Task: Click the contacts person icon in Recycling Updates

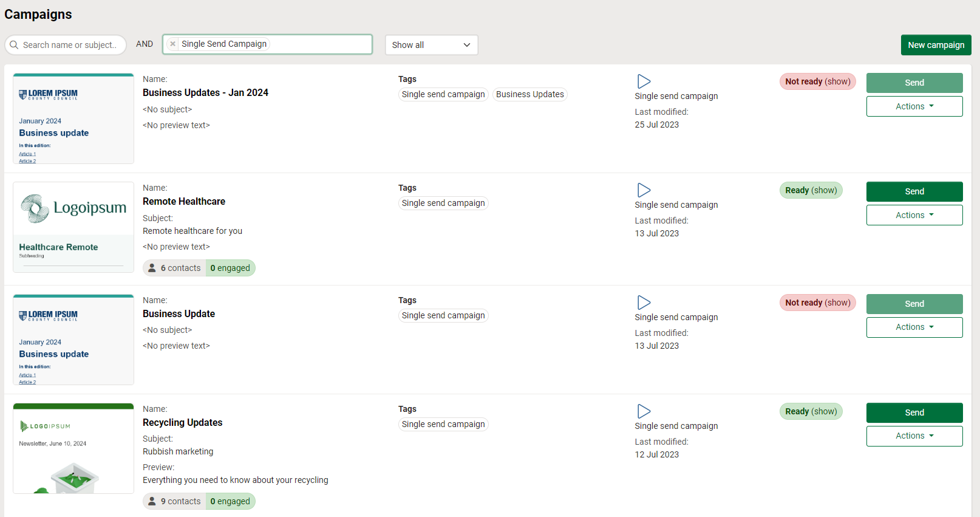Action: [x=152, y=501]
